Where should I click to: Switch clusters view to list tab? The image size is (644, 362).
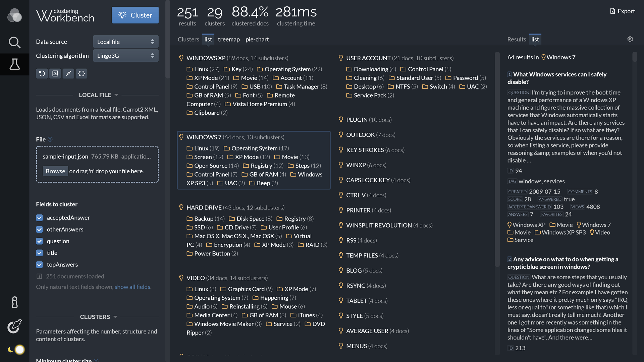pyautogui.click(x=208, y=39)
